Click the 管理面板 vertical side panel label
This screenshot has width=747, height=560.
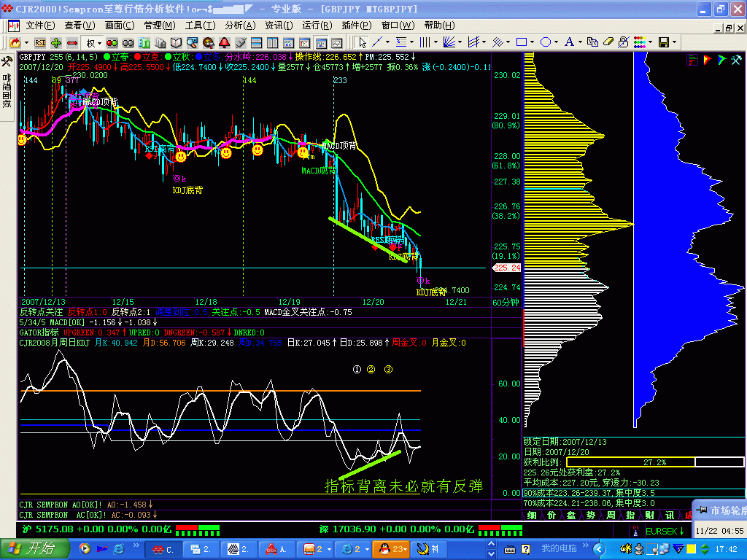[7, 91]
